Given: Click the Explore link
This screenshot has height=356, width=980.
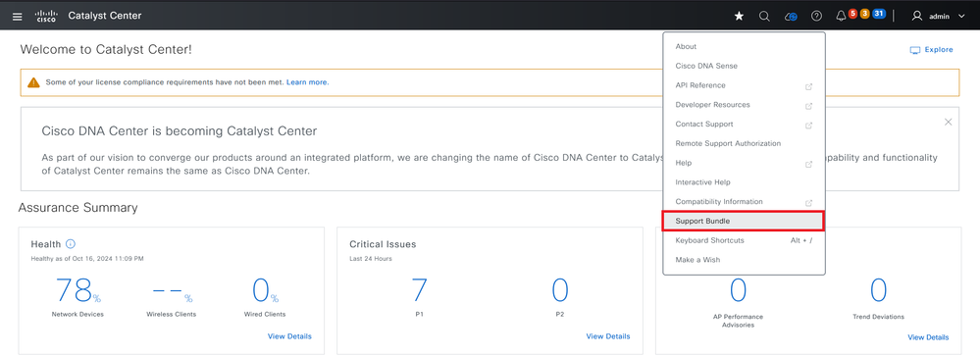Looking at the screenshot, I should pos(939,50).
